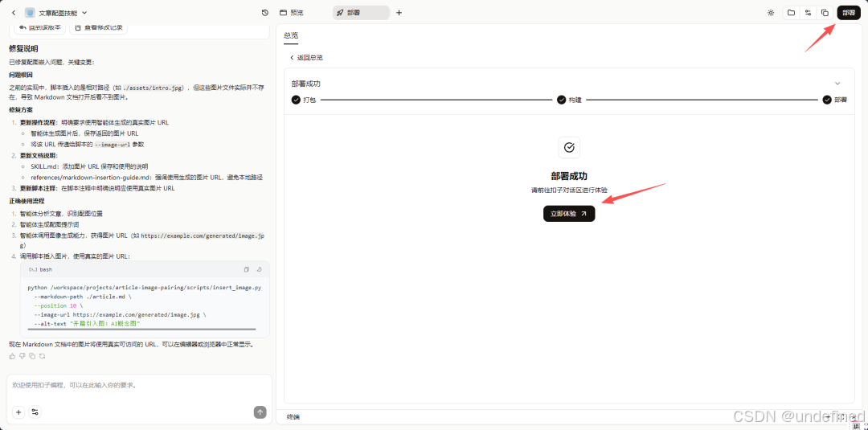Click the SKILL.md list item
This screenshot has height=430, width=868.
(x=89, y=166)
